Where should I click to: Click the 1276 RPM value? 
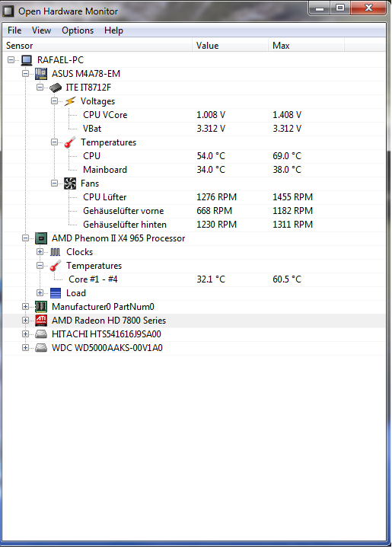[x=217, y=197]
